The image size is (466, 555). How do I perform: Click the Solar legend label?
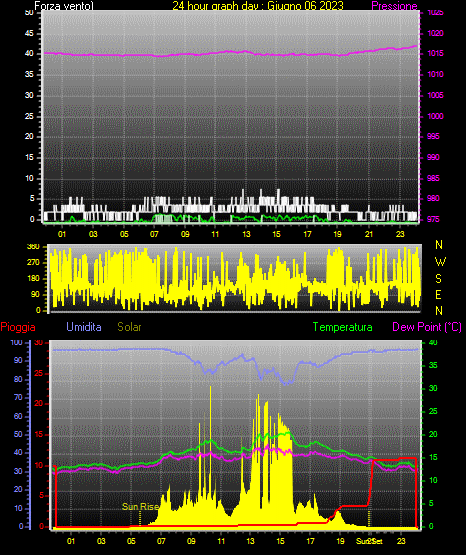129,327
